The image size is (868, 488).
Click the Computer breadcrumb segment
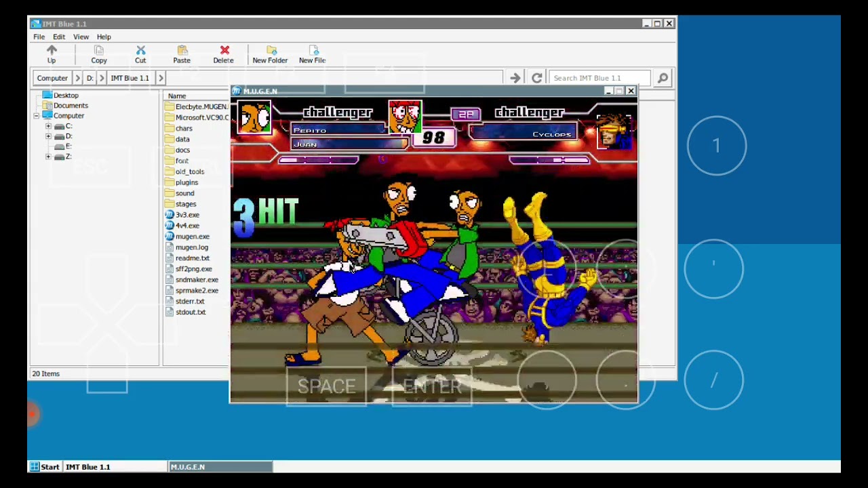click(x=52, y=78)
